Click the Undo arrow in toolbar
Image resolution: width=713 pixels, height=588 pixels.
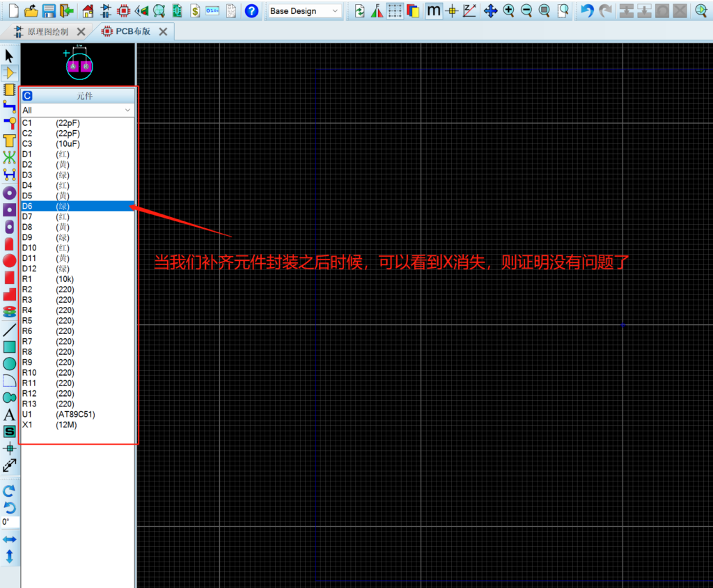[x=588, y=10]
